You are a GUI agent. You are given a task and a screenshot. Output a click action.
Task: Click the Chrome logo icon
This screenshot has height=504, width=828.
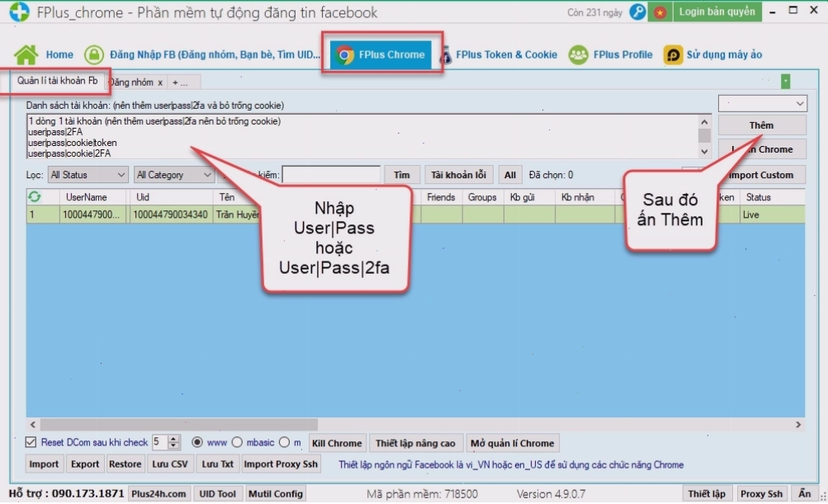(345, 54)
